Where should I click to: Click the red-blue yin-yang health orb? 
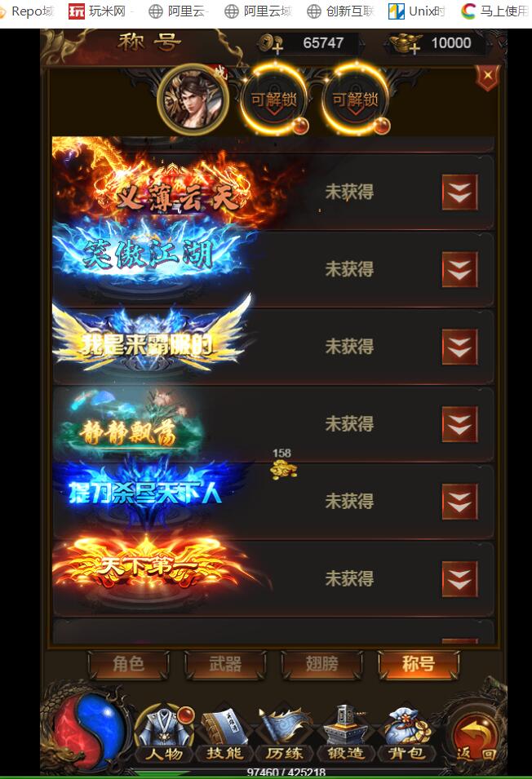click(91, 732)
